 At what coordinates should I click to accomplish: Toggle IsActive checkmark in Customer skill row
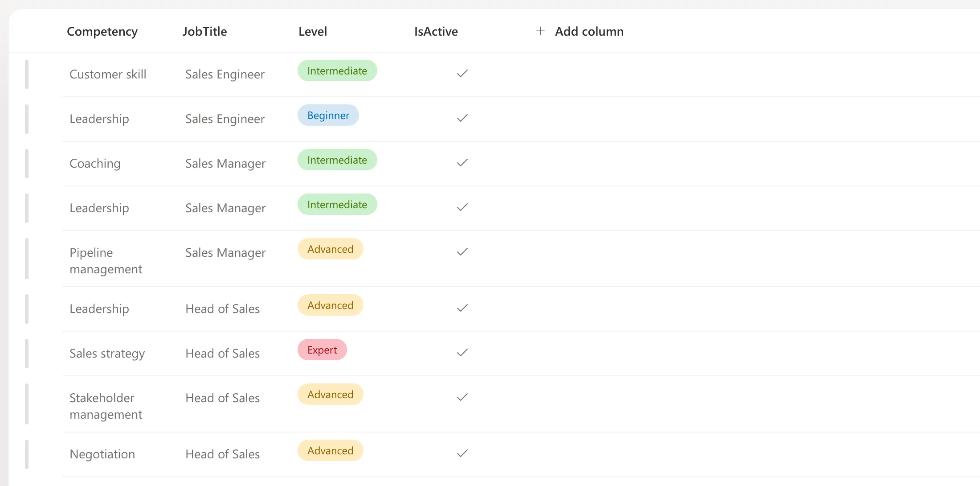(462, 74)
